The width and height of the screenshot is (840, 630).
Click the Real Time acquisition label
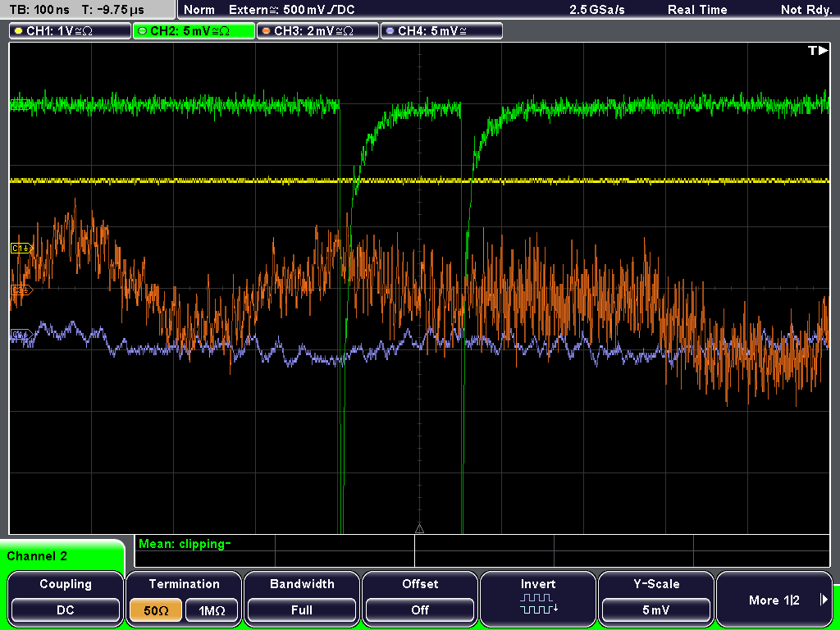coord(697,10)
